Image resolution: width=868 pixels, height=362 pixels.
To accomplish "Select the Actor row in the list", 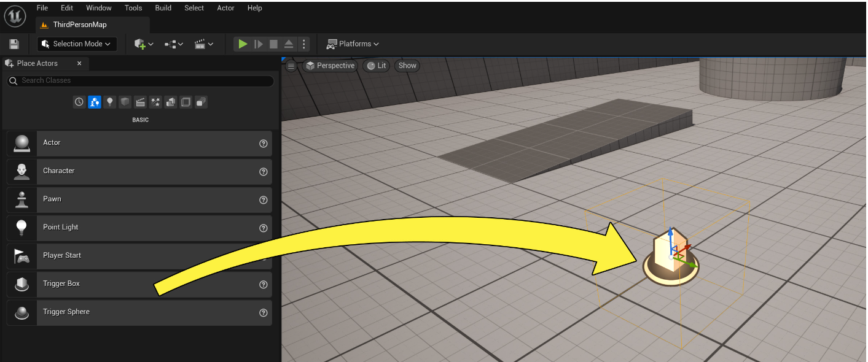I will tap(139, 143).
